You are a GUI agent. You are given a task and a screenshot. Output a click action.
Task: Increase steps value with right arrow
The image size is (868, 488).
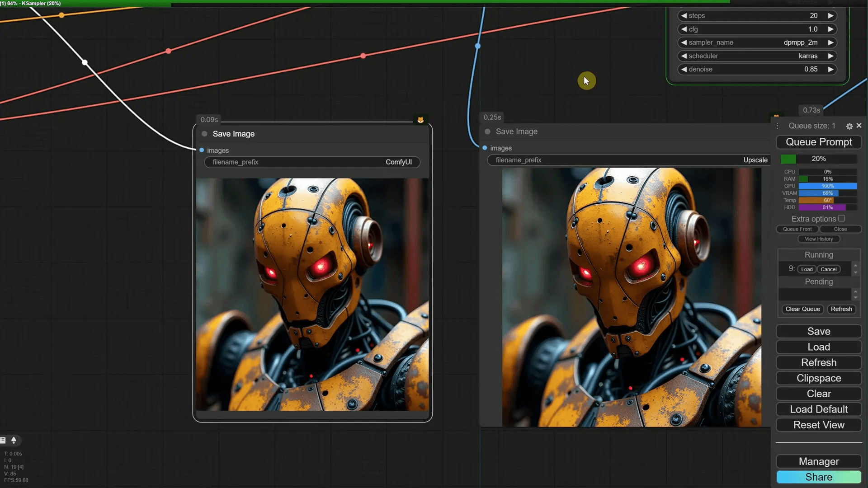830,16
